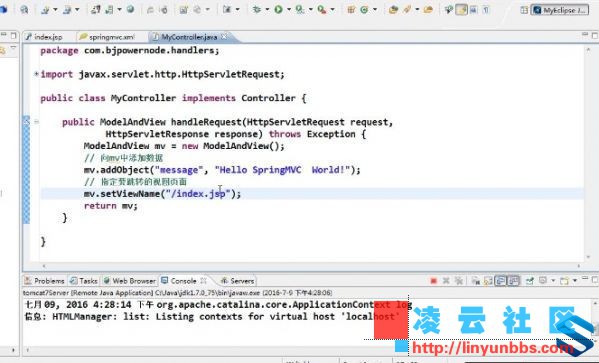Image resolution: width=599 pixels, height=363 pixels.
Task: Expand the collapsed import statements
Action: tap(36, 74)
